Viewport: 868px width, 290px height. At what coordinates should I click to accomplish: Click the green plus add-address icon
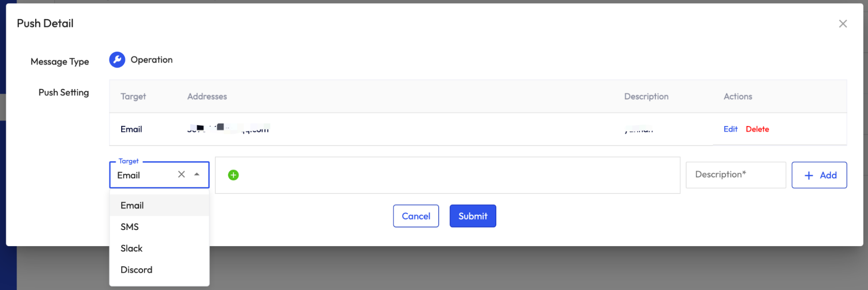pyautogui.click(x=233, y=175)
